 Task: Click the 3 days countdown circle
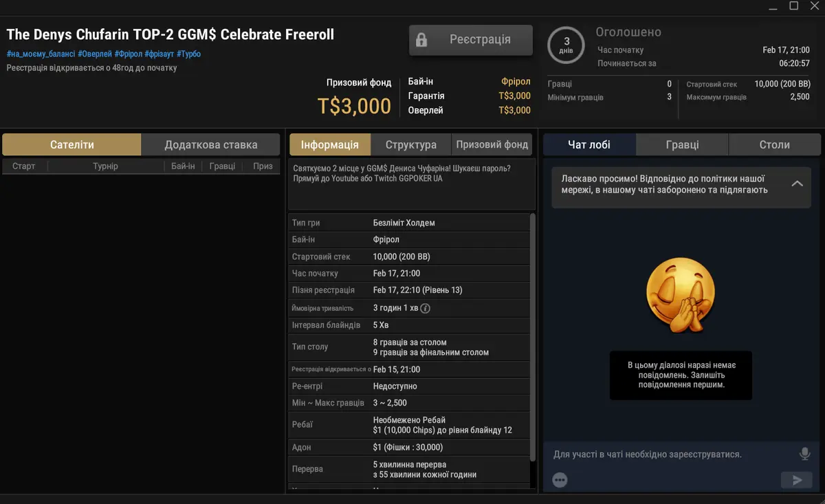pos(566,45)
